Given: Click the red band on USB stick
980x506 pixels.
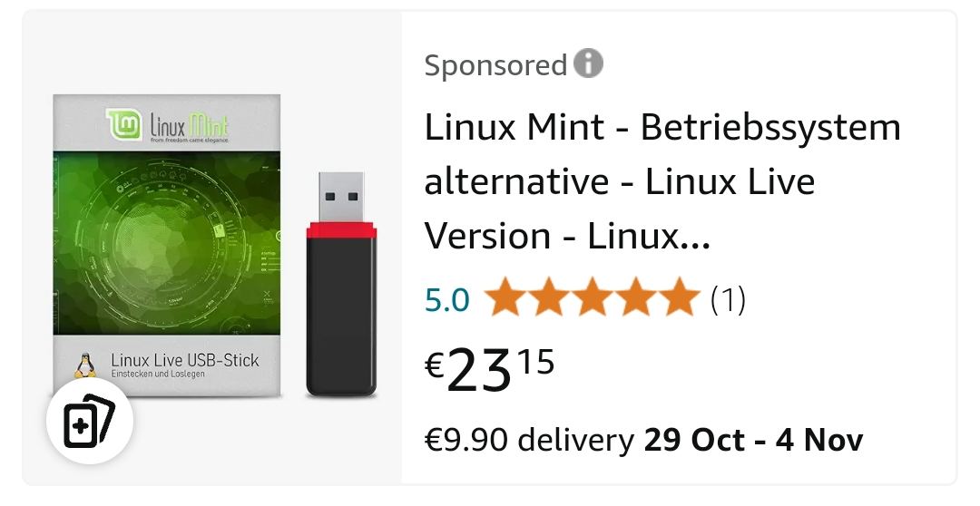Looking at the screenshot, I should [340, 230].
